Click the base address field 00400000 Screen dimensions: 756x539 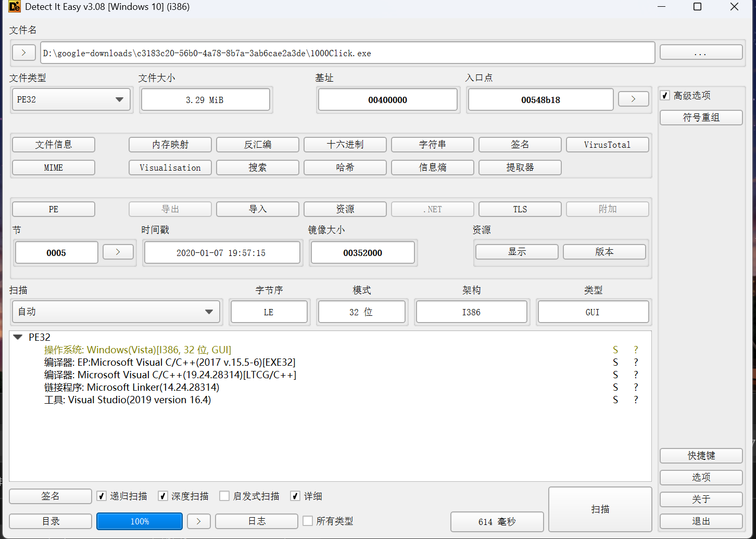(388, 99)
